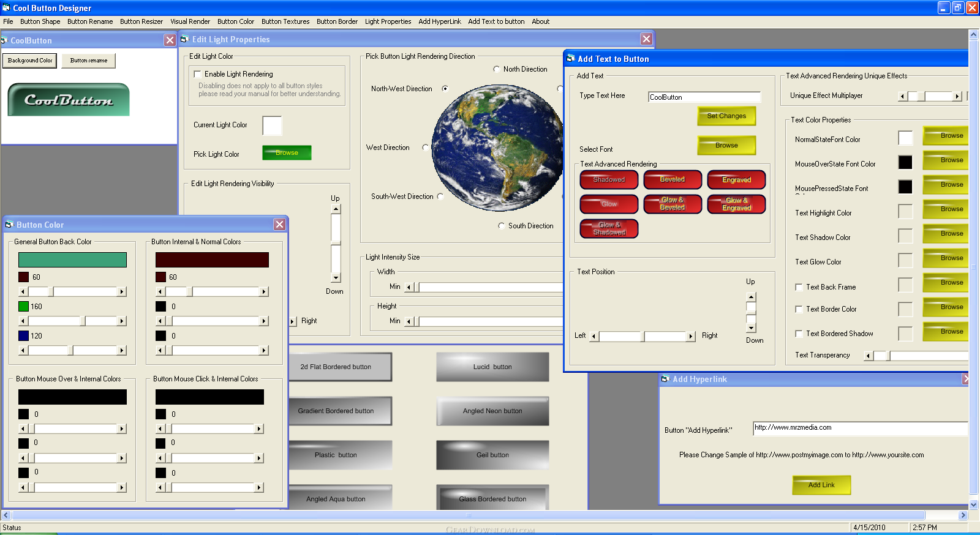Click the Type Text Here input field
This screenshot has height=535, width=980.
(704, 97)
